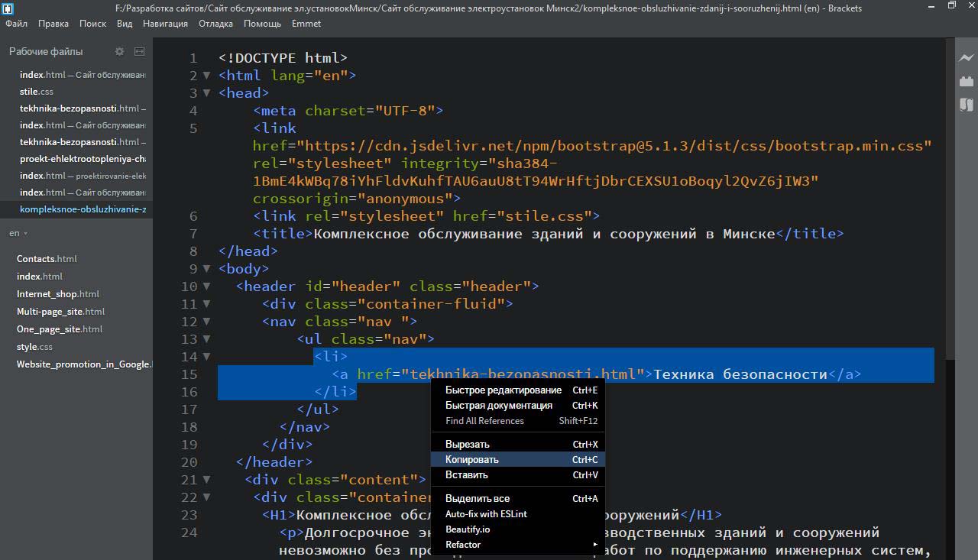Viewport: 978px width, 560px height.
Task: Open the Отладка menu
Action: (x=215, y=24)
